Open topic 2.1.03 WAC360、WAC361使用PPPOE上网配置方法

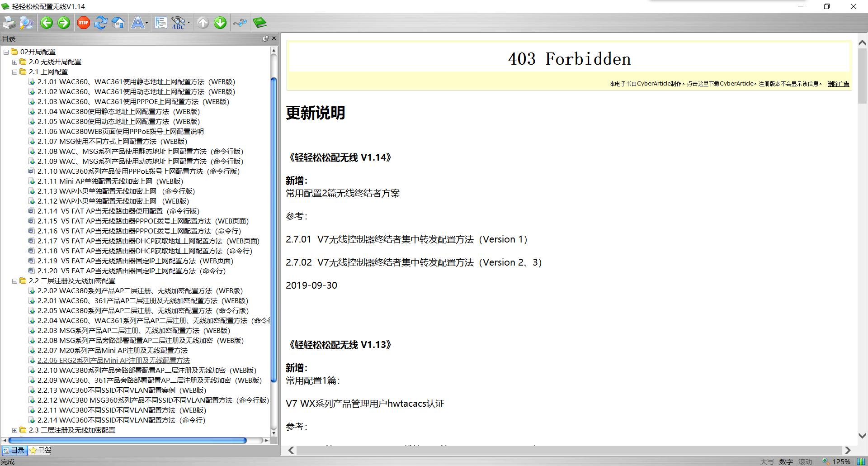coord(133,102)
